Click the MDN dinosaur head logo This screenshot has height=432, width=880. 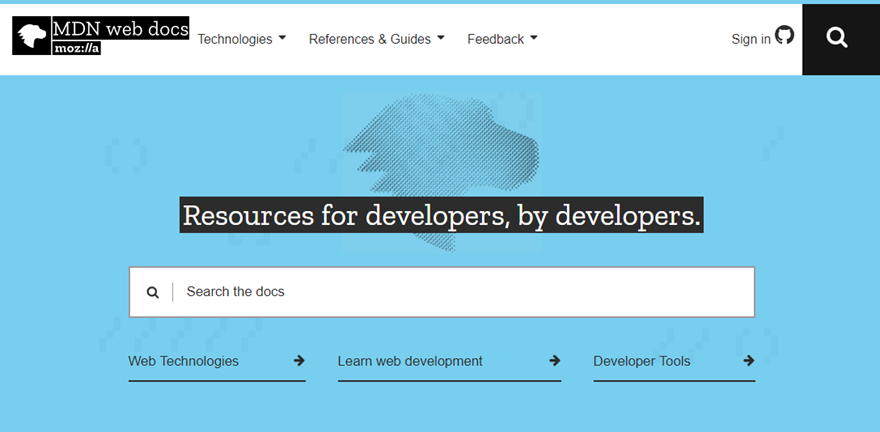[x=31, y=36]
